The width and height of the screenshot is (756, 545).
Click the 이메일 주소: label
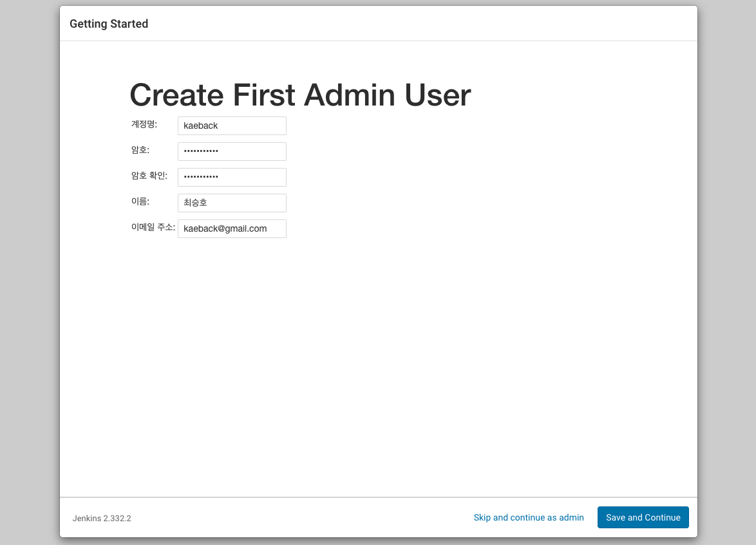click(153, 227)
